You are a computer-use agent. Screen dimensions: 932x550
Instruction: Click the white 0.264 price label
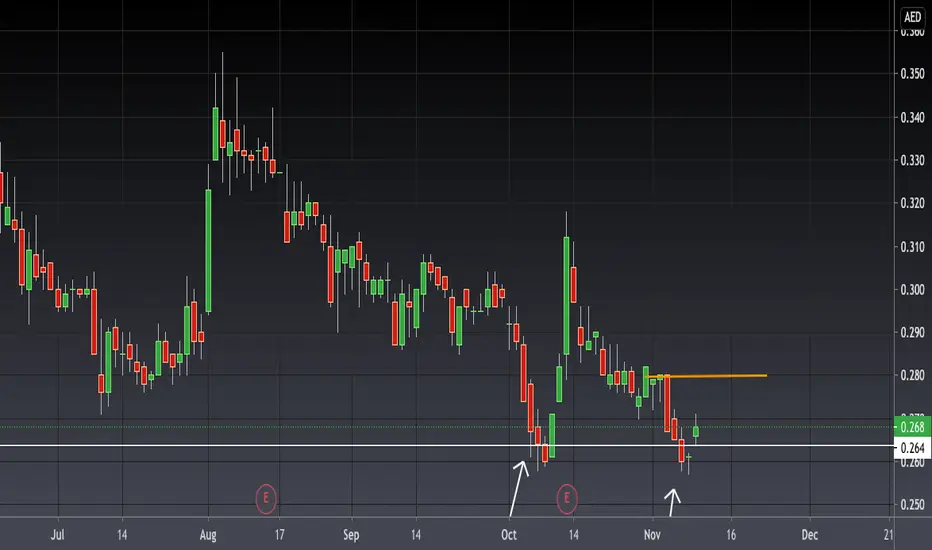click(912, 448)
